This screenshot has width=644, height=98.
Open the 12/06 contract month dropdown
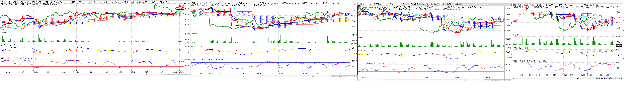click(x=400, y=4)
